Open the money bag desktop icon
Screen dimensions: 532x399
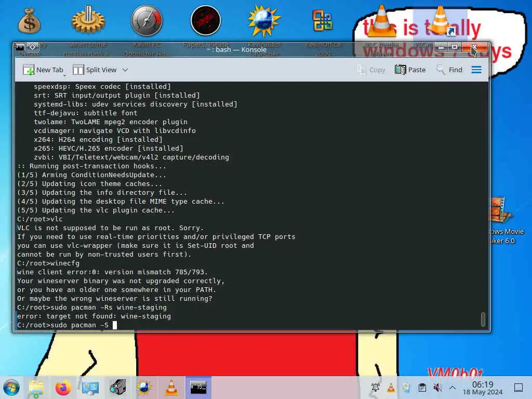[x=30, y=21]
